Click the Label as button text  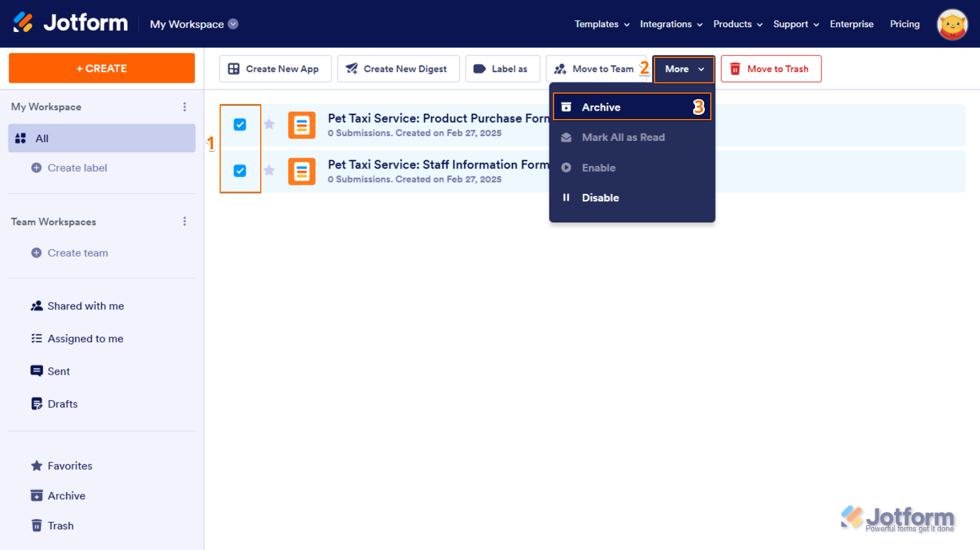[509, 69]
